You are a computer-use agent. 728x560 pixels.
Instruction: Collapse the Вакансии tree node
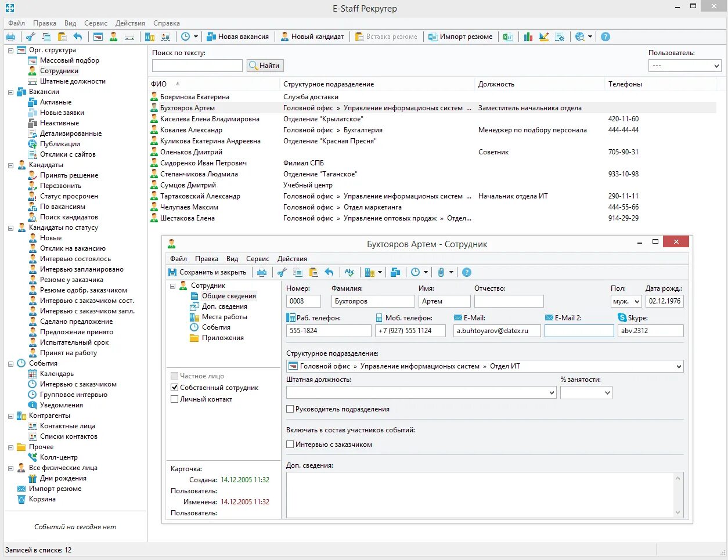[10, 92]
